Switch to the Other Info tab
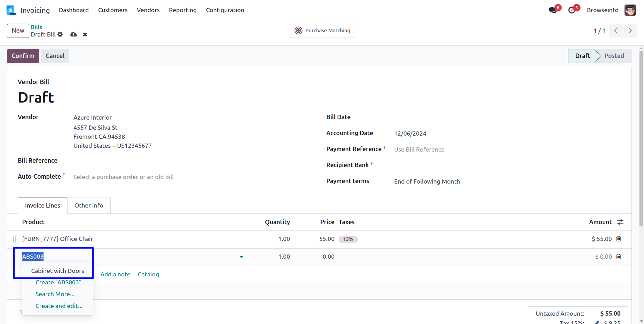Screen dimensions: 644x324 click(89, 205)
